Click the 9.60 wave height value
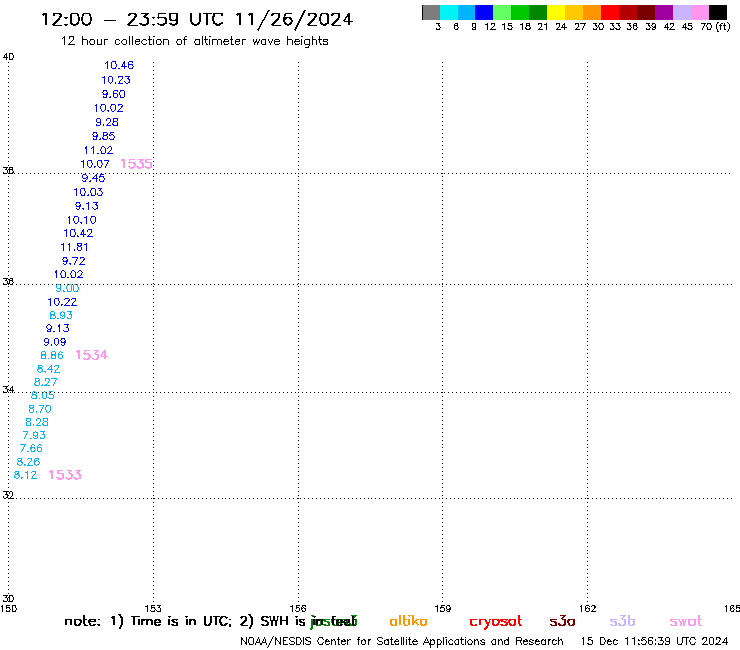This screenshot has height=650, width=740. (114, 94)
